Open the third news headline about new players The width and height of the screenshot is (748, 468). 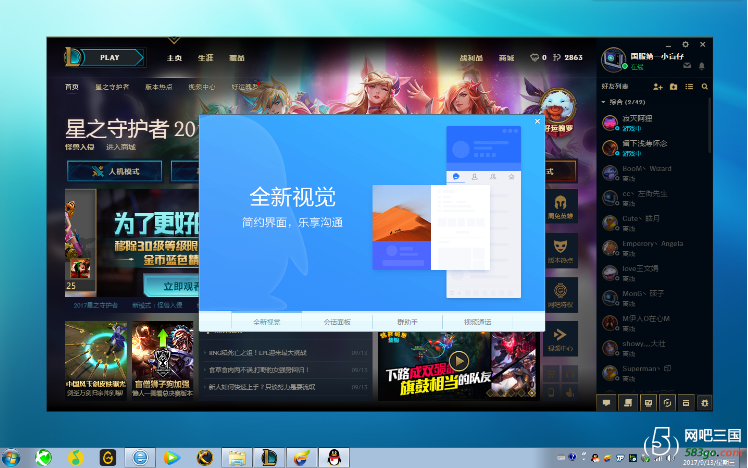pyautogui.click(x=262, y=387)
